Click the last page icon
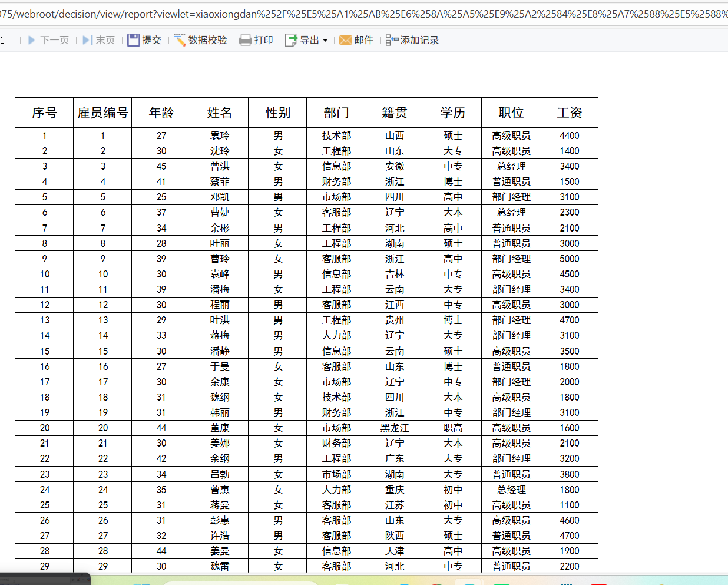The width and height of the screenshot is (728, 585). click(87, 40)
